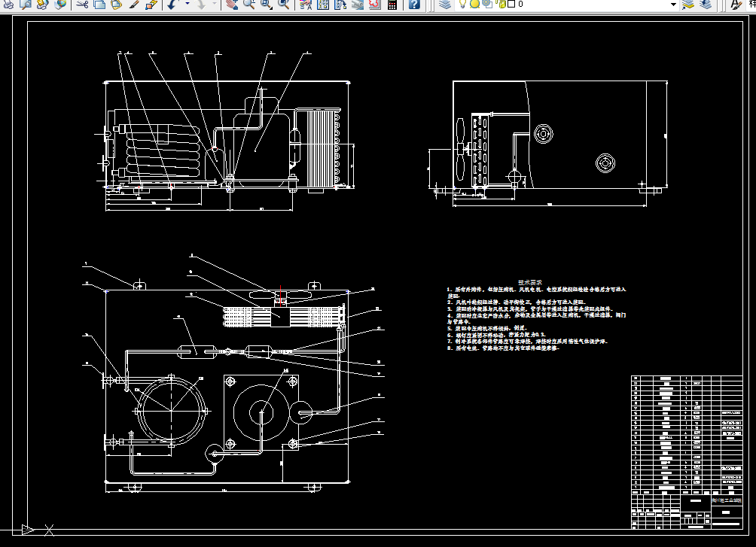The height and width of the screenshot is (547, 756).
Task: Toggle the lock icon for layer 0
Action: tap(501, 4)
